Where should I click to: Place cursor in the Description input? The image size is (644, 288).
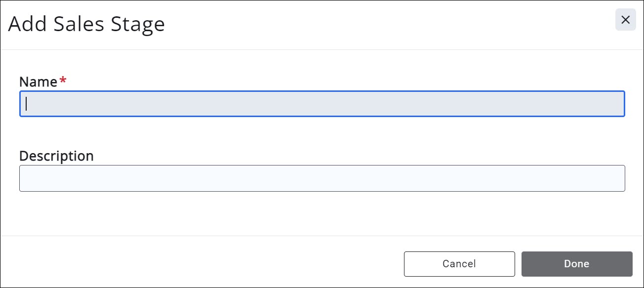tap(322, 178)
